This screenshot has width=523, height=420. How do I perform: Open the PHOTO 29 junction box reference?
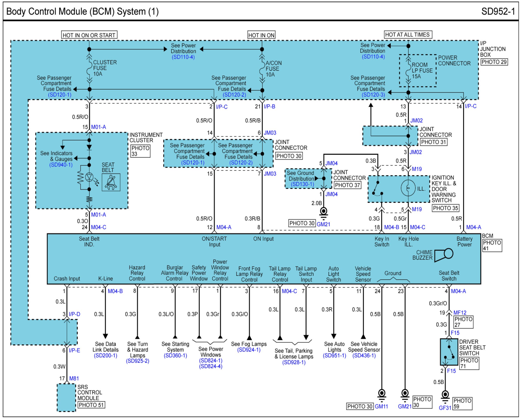[494, 62]
